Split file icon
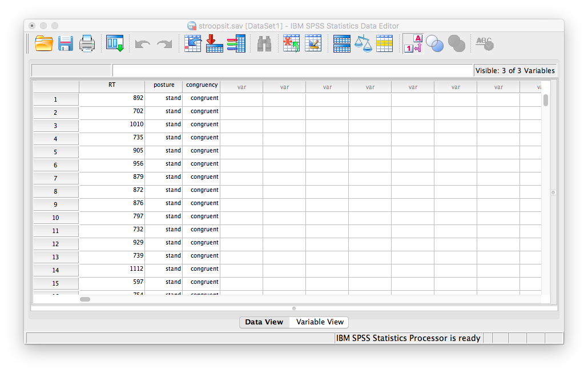The height and width of the screenshot is (373, 588). [341, 43]
